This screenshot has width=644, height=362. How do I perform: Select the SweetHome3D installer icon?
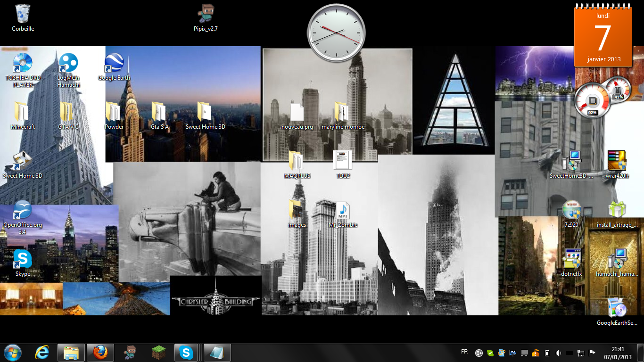click(571, 165)
